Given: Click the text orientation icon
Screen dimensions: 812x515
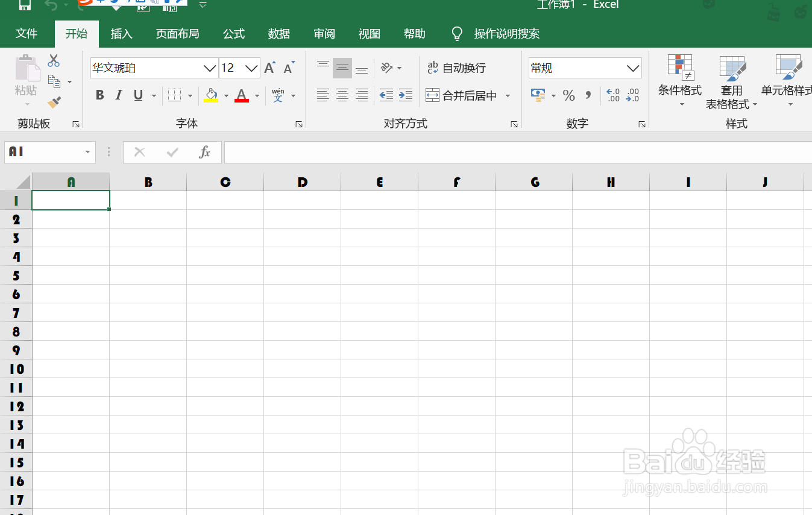Looking at the screenshot, I should tap(387, 68).
